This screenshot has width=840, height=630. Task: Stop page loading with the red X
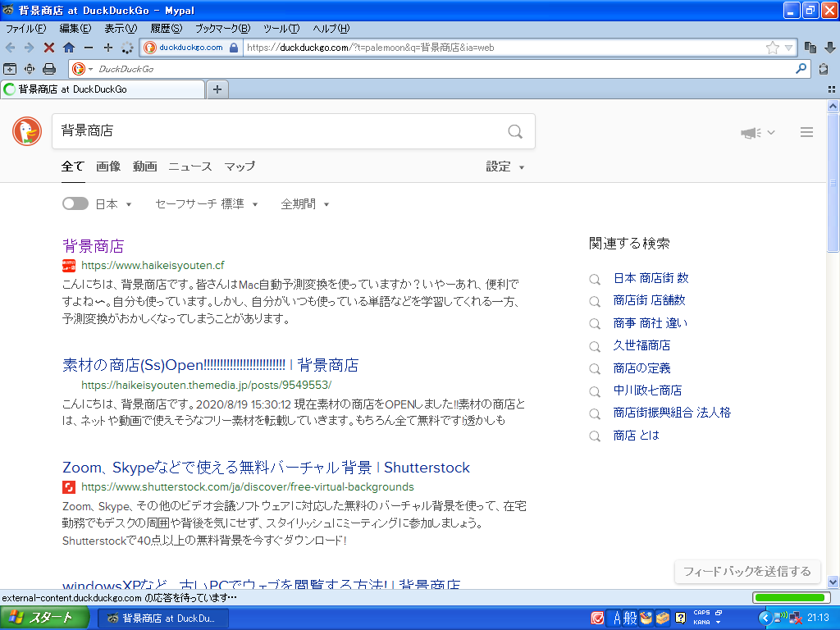coord(48,48)
